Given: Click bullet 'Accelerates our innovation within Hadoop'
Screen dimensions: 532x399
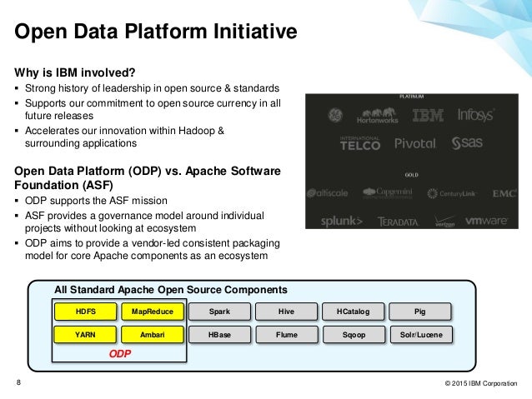Looking at the screenshot, I should tap(124, 137).
